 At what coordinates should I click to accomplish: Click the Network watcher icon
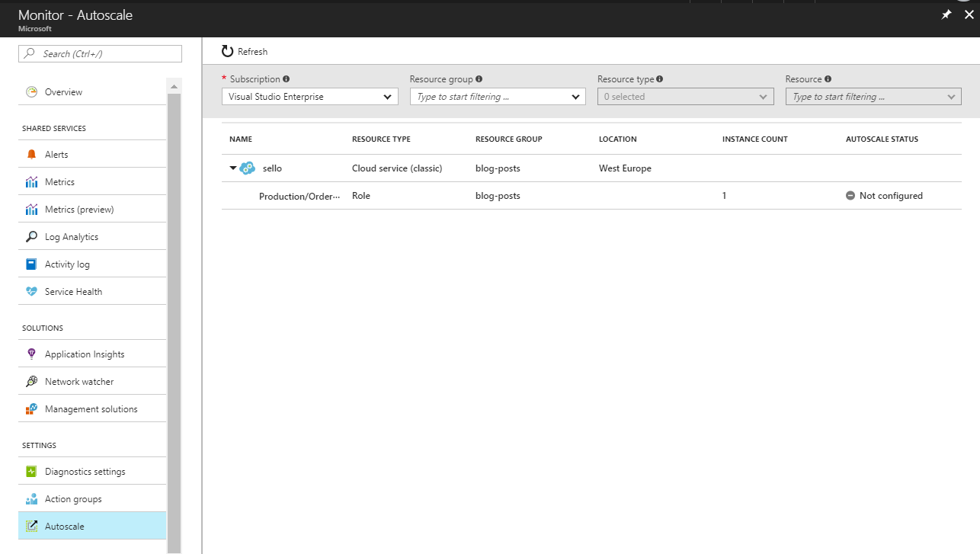pos(31,382)
